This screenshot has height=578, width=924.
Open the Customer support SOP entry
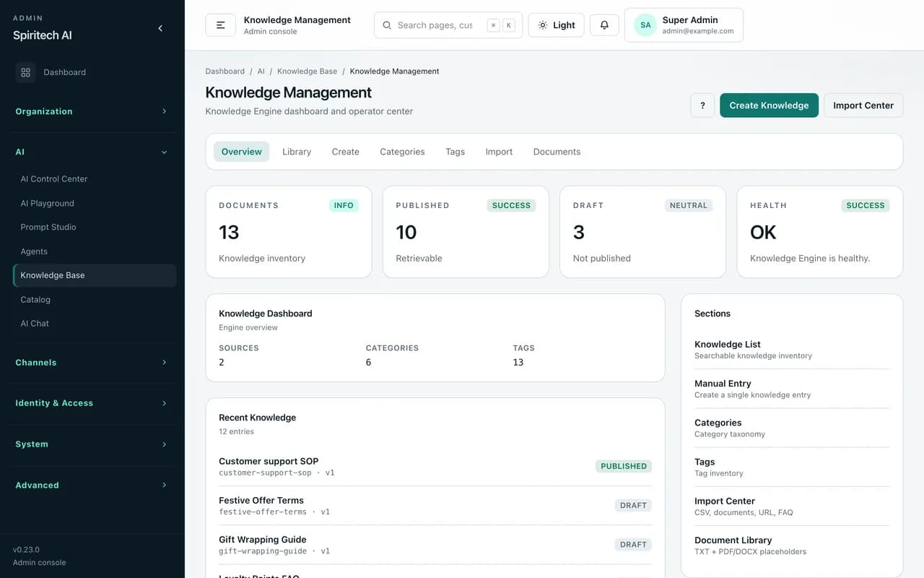435,466
